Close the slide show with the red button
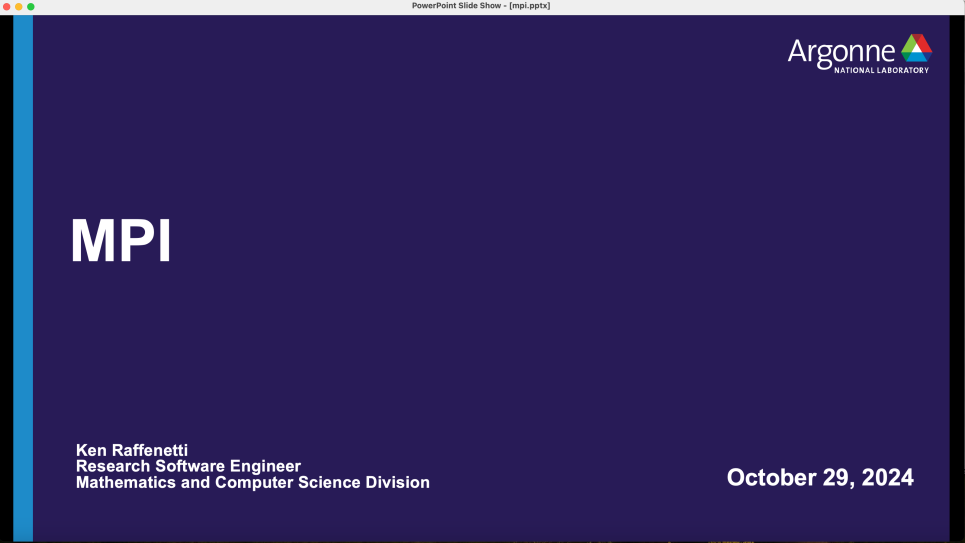This screenshot has height=543, width=965. [6, 6]
